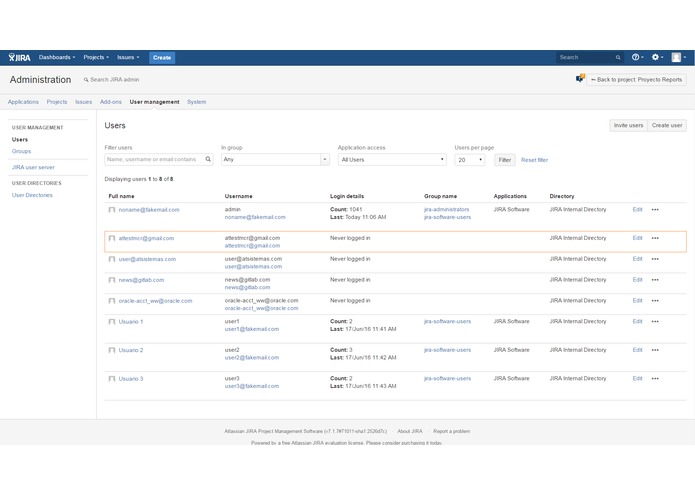Open the jira-administrators group link
Image resolution: width=695 pixels, height=494 pixels.
click(446, 210)
